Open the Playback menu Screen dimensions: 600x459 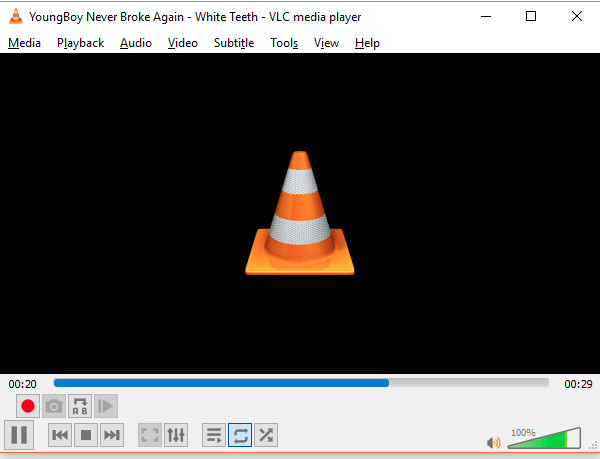click(x=80, y=43)
